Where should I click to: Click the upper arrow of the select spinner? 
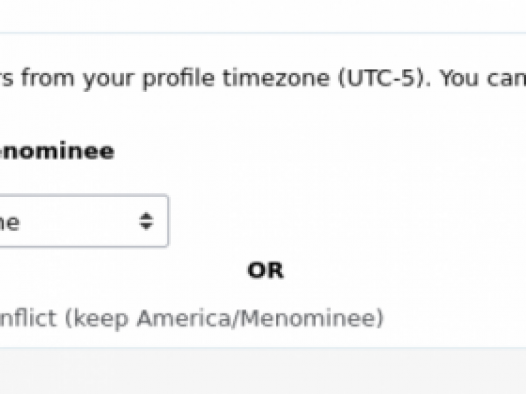point(146,216)
